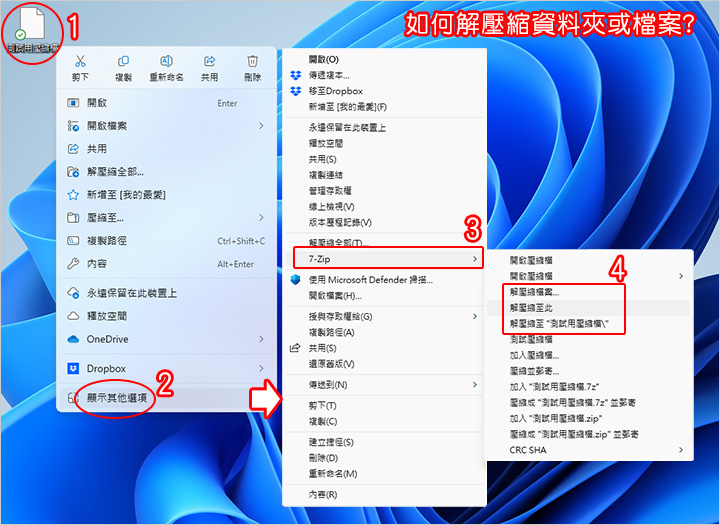Click the Dropbox icon in the modern menu
Image resolution: width=720 pixels, height=525 pixels.
pos(73,368)
